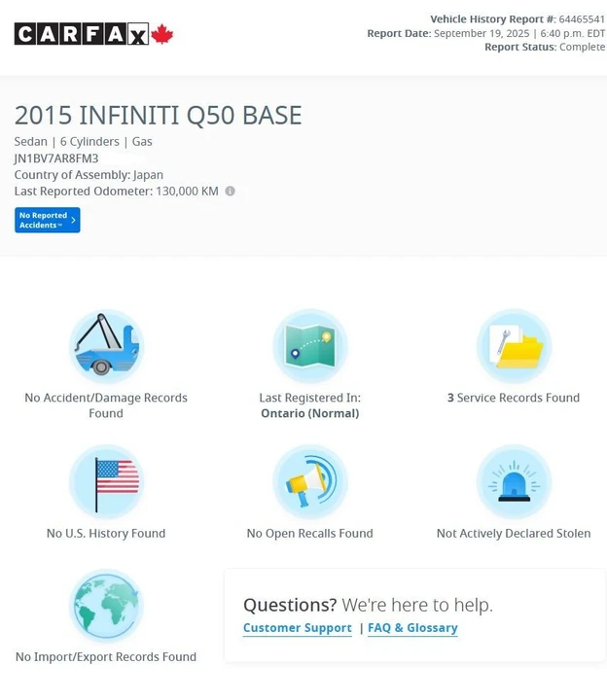The image size is (607, 700).
Task: Click the Sedan | 6 Cylinders | Gas line
Action: 83,142
